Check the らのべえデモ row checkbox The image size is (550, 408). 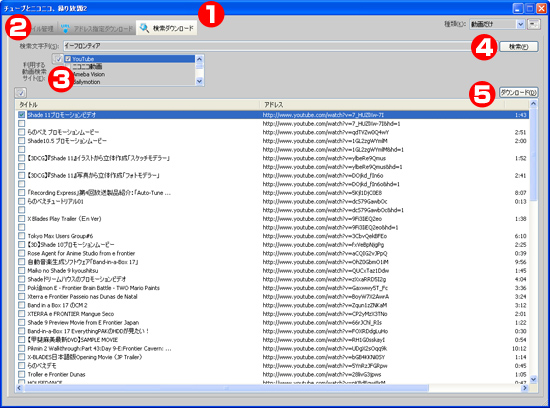22,366
